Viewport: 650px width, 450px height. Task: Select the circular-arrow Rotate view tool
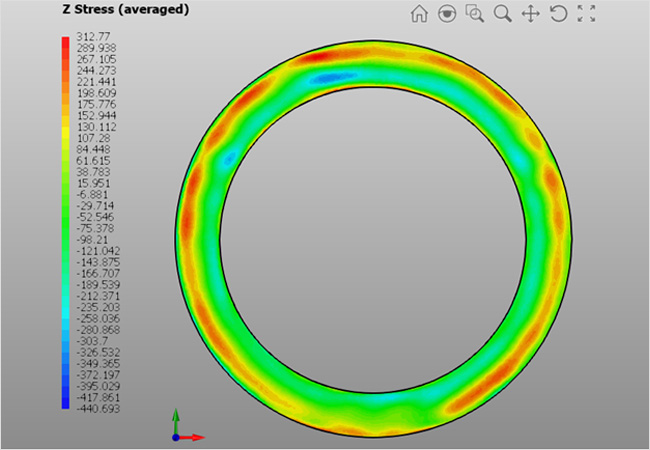tap(559, 14)
